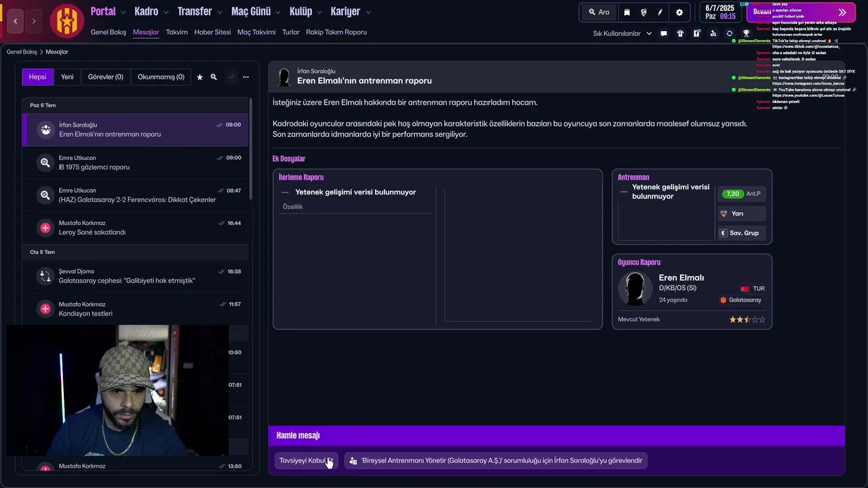Open the tactics board shortcut icon
868x488 pixels.
click(x=696, y=33)
